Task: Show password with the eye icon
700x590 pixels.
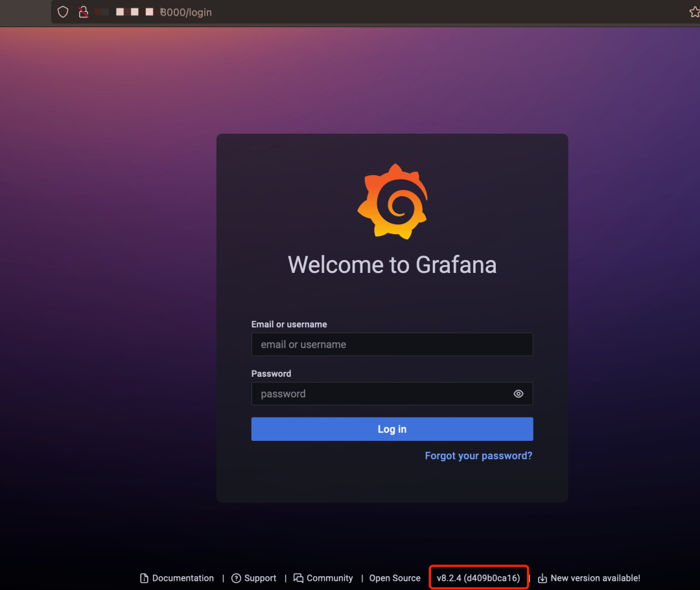Action: coord(519,394)
